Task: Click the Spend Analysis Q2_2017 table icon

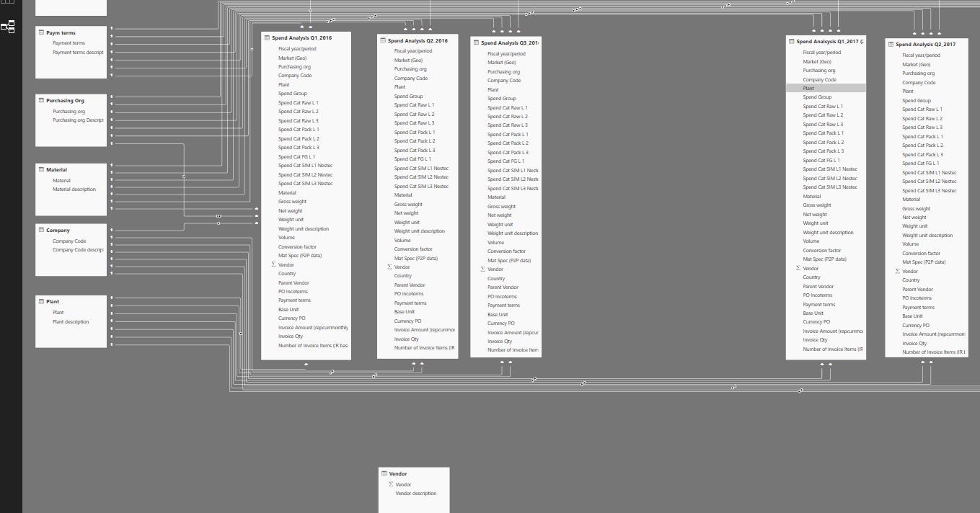Action: 891,44
